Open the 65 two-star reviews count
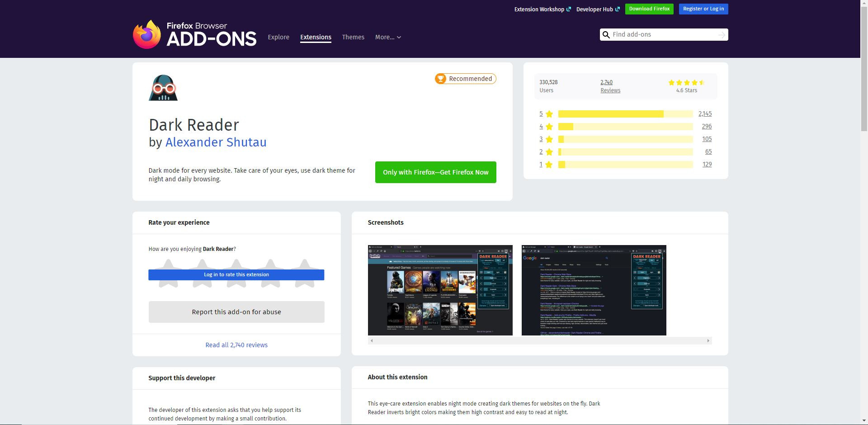Viewport: 868px width, 425px height. [708, 152]
